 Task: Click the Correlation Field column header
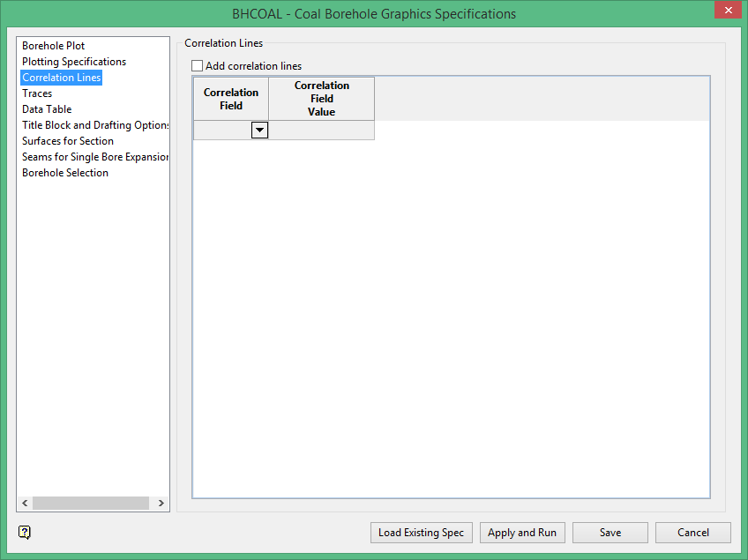pyautogui.click(x=231, y=99)
